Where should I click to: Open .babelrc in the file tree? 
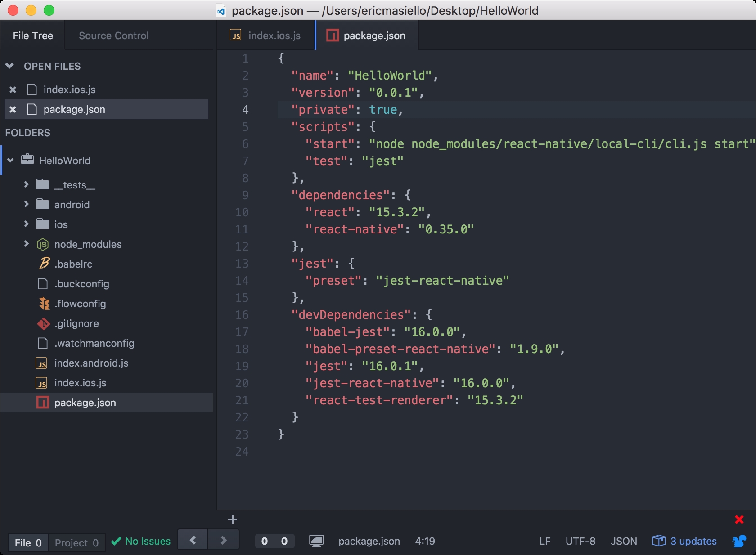click(73, 264)
